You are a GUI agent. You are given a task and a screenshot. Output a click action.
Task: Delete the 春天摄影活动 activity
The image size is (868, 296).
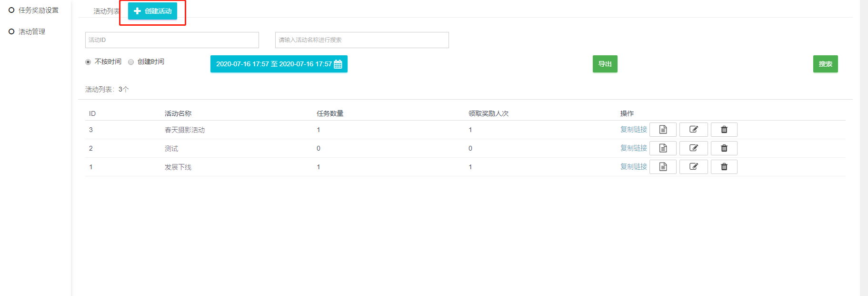coord(724,130)
